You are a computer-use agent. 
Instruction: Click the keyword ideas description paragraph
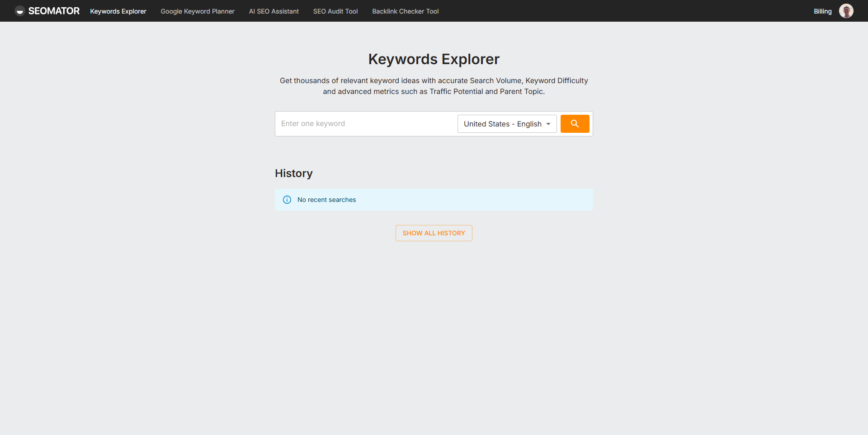434,86
